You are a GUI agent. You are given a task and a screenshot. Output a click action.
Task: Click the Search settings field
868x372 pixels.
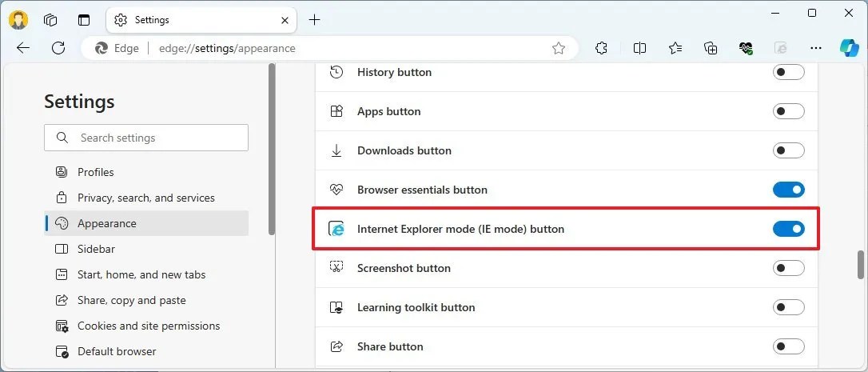pos(146,138)
